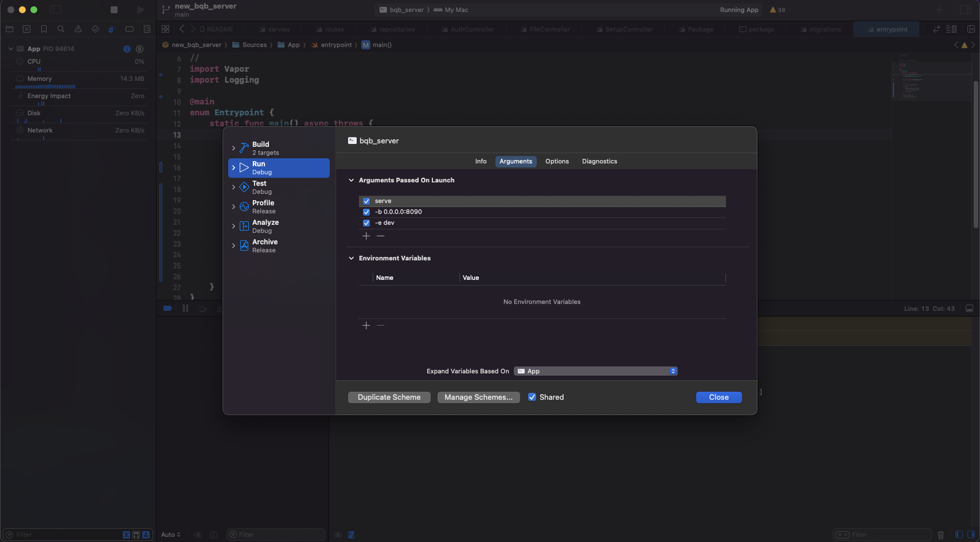Go back with editor back arrow
This screenshot has width=980, height=542.
[x=182, y=29]
